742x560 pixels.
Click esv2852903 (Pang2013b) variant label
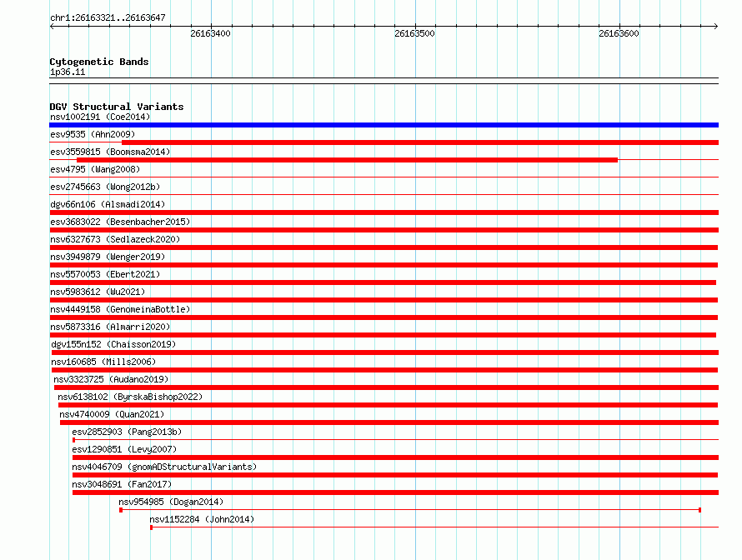pos(127,432)
